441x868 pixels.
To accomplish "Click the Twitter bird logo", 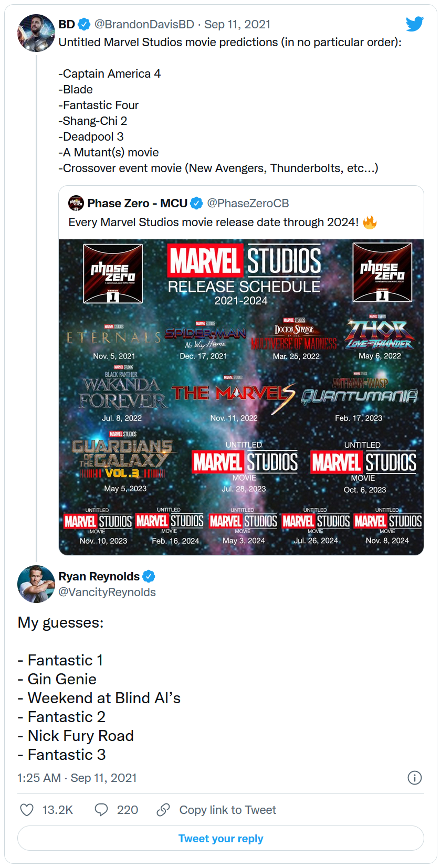I will coord(414,24).
